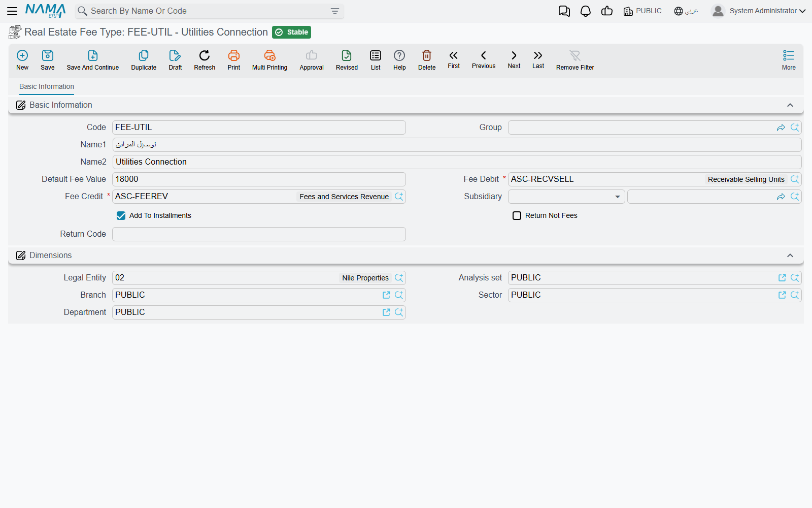Go to the Previous record
812x508 pixels.
point(484,59)
